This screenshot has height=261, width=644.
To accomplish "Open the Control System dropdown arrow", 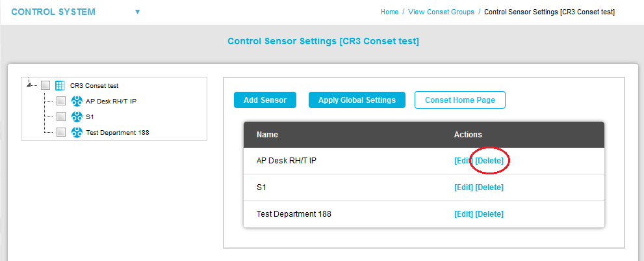I will [x=137, y=12].
